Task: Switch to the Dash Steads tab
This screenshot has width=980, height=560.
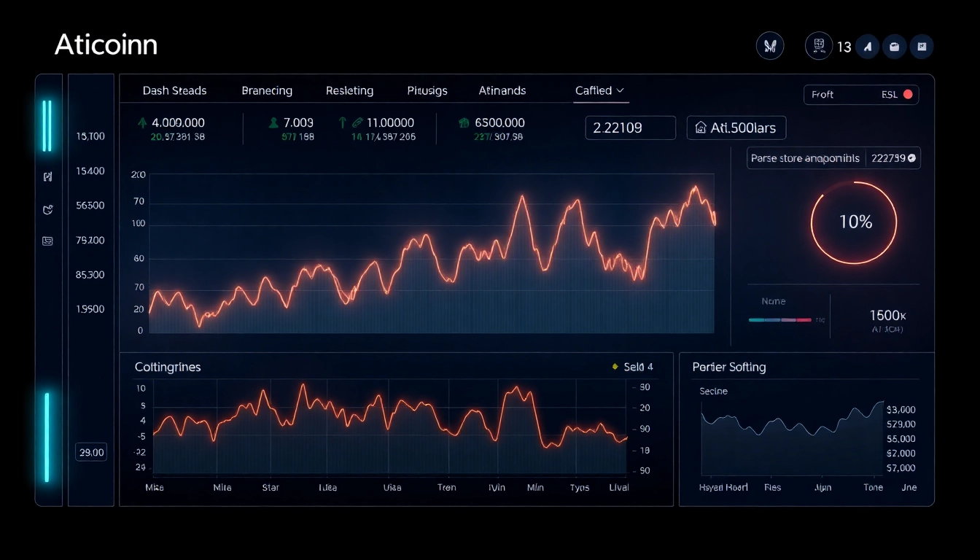Action: pos(174,90)
